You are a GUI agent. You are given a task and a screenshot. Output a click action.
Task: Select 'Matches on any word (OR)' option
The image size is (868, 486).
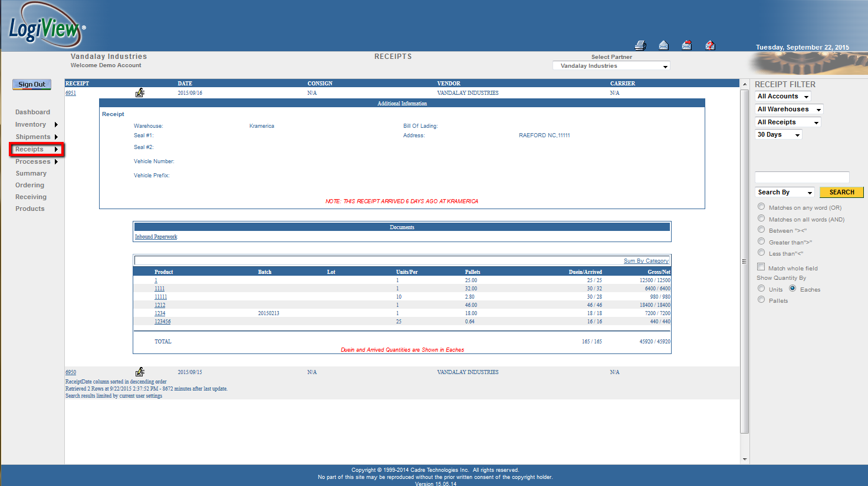(761, 207)
